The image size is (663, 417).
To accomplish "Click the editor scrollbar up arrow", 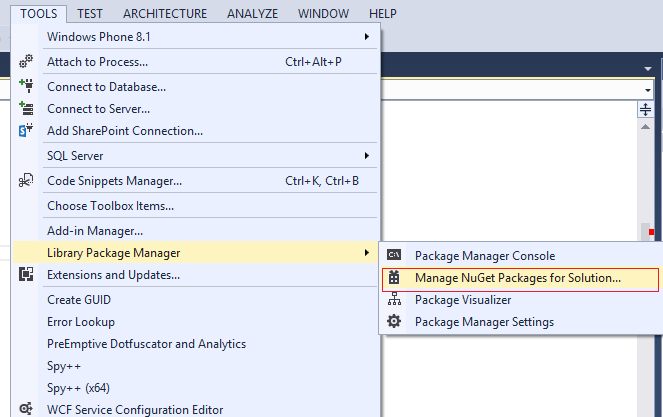I will pos(645,126).
